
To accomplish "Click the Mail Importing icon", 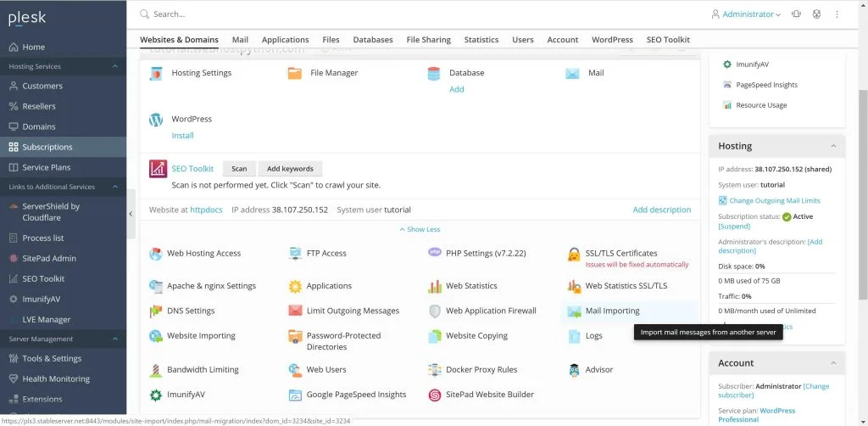I will [574, 311].
